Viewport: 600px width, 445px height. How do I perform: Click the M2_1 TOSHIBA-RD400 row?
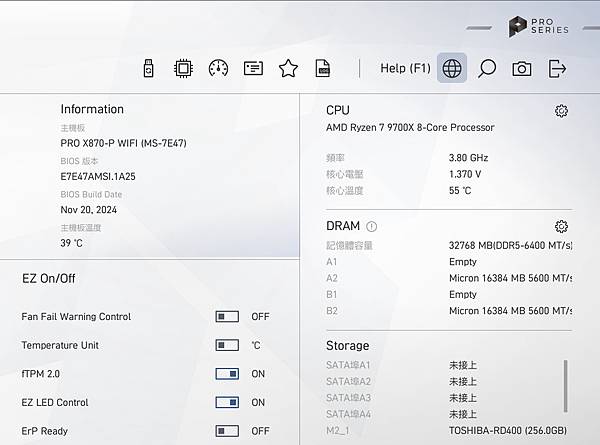[447, 431]
